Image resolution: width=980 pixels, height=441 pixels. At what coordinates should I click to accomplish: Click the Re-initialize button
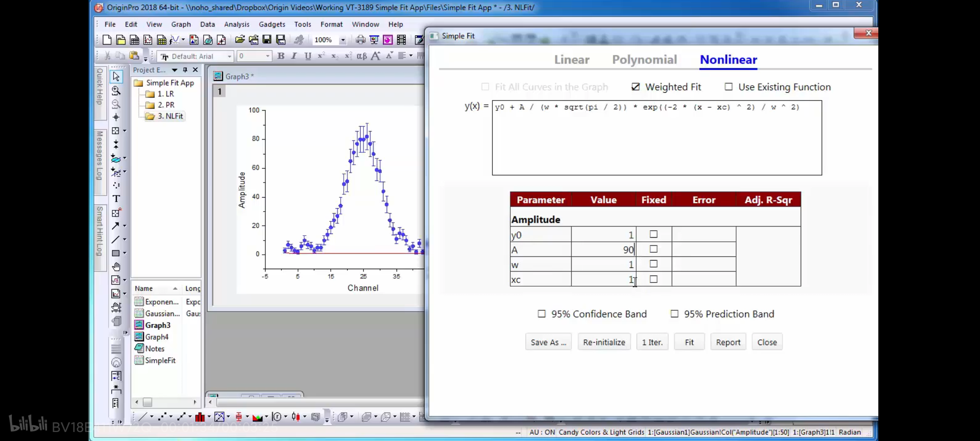tap(604, 342)
